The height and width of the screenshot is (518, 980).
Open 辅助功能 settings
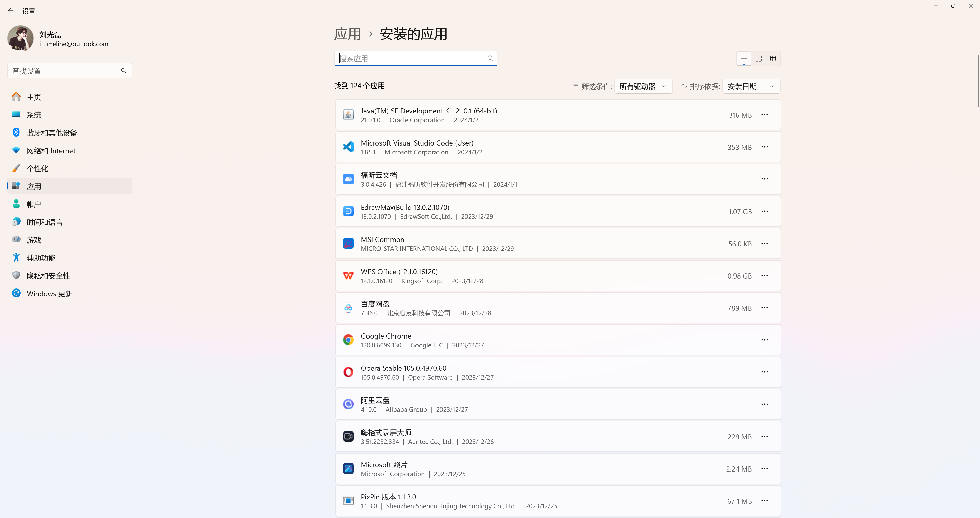pyautogui.click(x=70, y=258)
